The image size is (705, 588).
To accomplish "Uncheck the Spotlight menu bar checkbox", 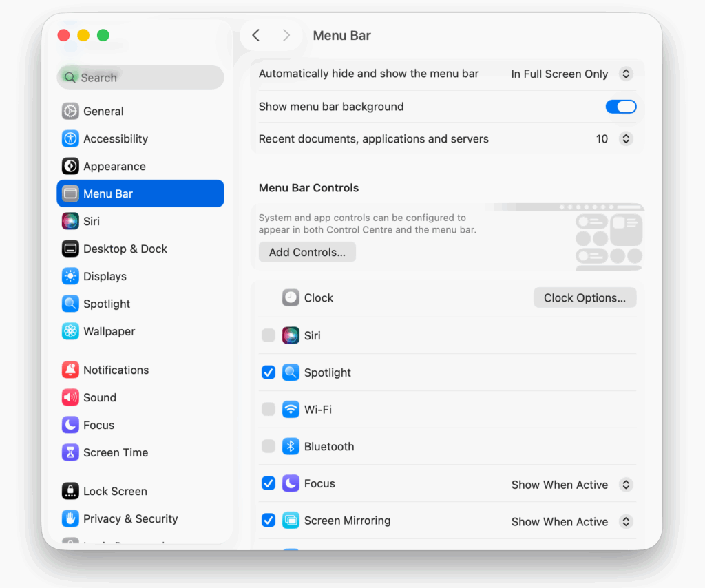I will (x=269, y=372).
